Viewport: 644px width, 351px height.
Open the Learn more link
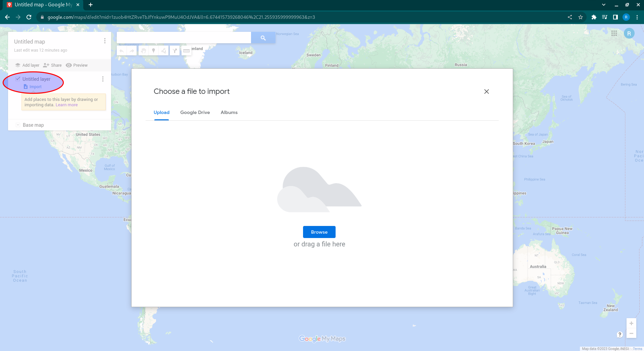(66, 105)
